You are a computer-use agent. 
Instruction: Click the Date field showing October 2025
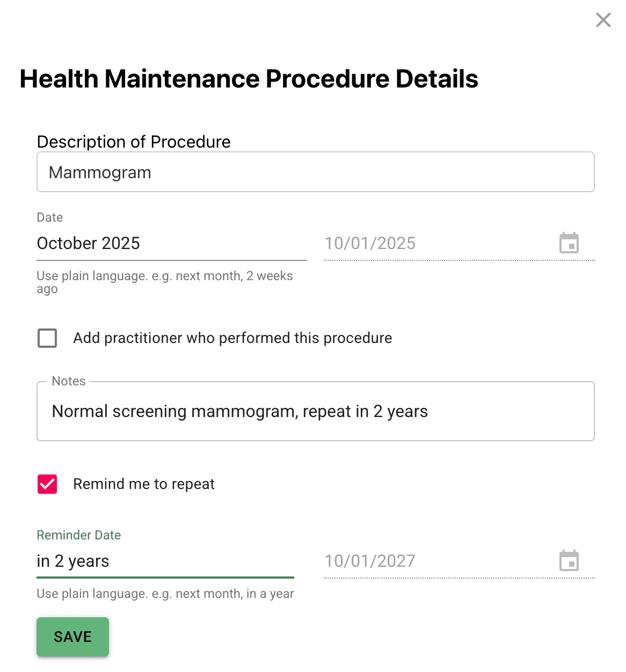(172, 243)
